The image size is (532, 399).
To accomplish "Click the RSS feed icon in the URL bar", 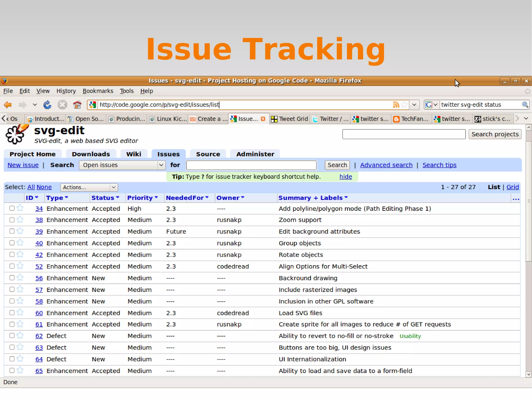I will [396, 104].
